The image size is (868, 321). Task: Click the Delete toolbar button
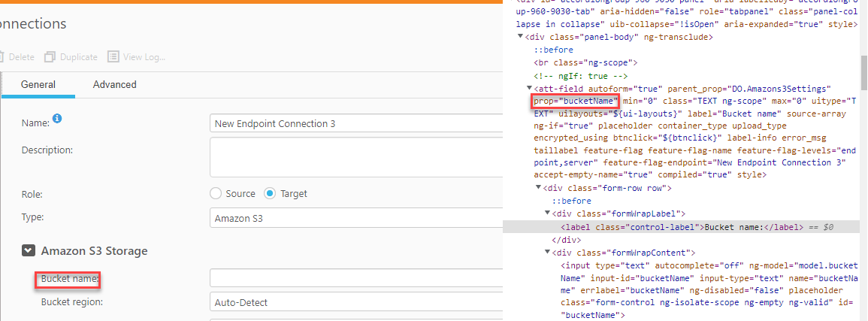(x=17, y=57)
